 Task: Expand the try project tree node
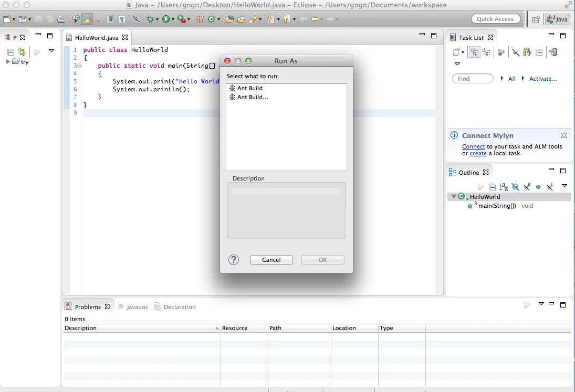(x=8, y=61)
